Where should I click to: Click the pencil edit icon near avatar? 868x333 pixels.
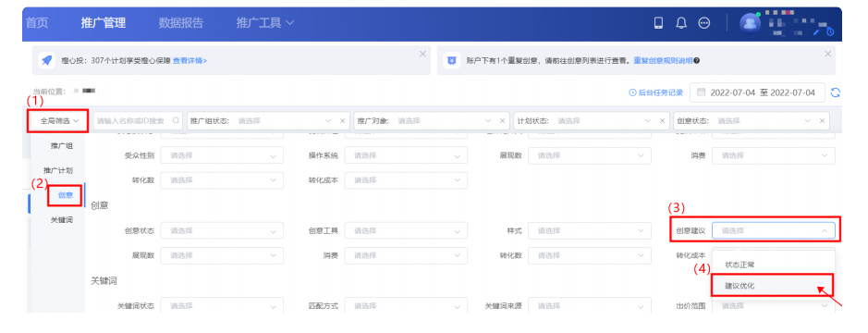pos(817,32)
